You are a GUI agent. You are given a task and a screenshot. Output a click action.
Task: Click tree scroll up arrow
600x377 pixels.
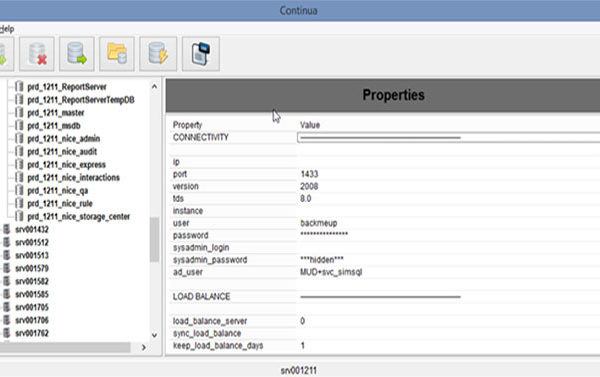pyautogui.click(x=154, y=86)
